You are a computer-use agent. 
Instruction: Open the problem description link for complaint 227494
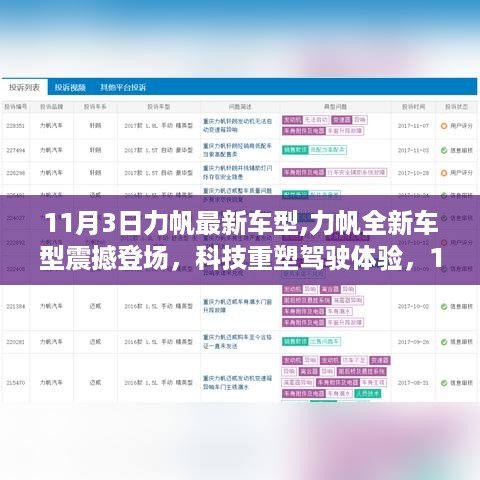(237, 150)
